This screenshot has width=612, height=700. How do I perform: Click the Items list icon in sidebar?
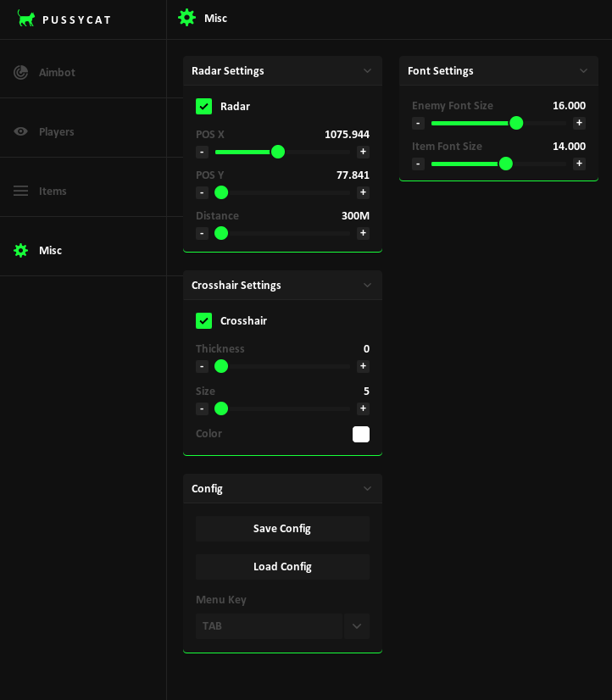click(21, 191)
